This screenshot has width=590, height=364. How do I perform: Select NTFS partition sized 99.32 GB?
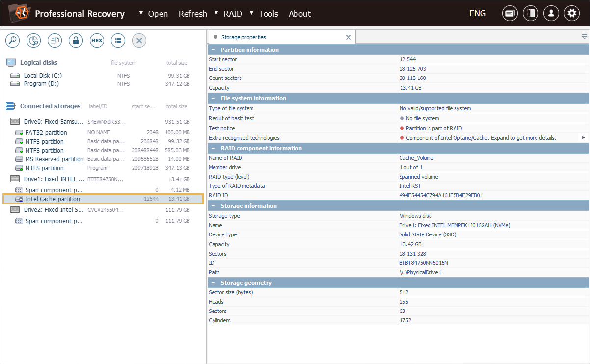tap(103, 141)
